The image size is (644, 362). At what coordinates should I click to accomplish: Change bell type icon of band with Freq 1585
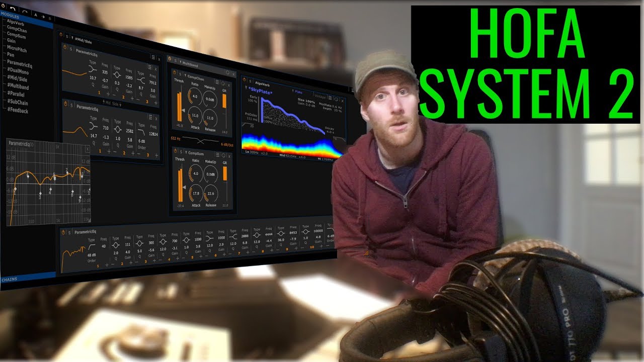pyautogui.click(x=117, y=74)
